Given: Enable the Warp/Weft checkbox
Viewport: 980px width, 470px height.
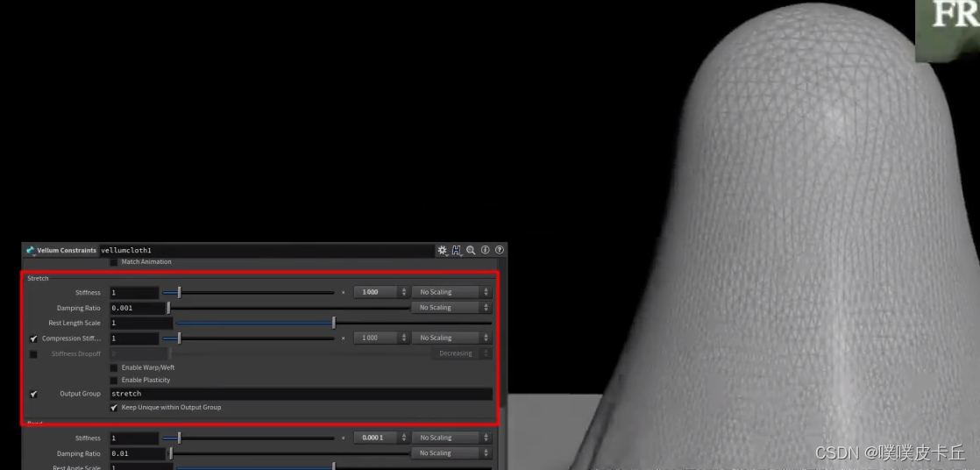Looking at the screenshot, I should [114, 367].
